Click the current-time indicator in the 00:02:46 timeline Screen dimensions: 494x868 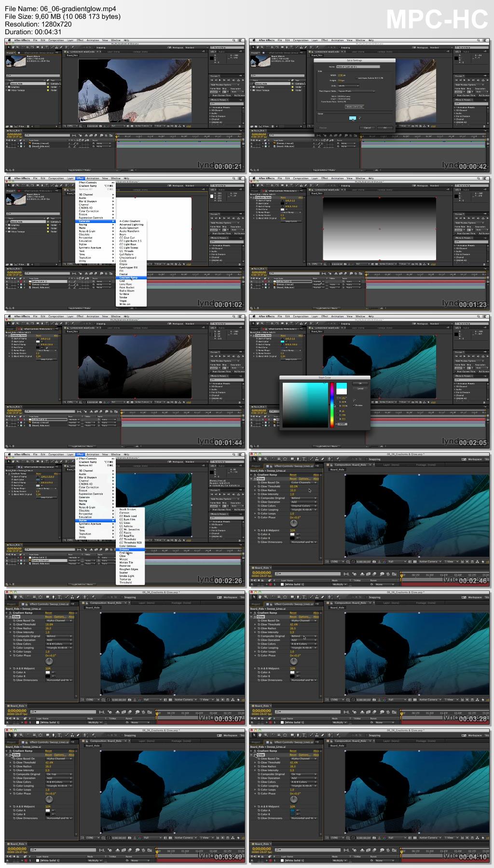[x=401, y=575]
